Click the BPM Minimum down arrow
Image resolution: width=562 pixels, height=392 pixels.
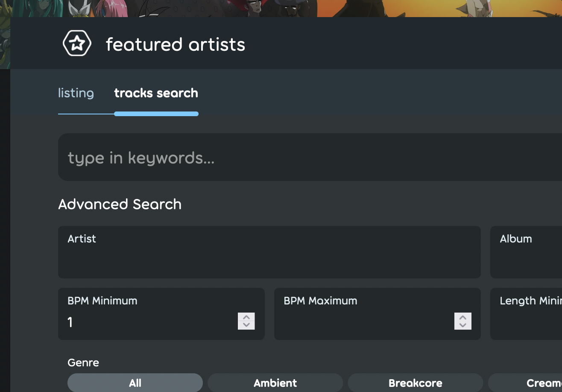[246, 325]
